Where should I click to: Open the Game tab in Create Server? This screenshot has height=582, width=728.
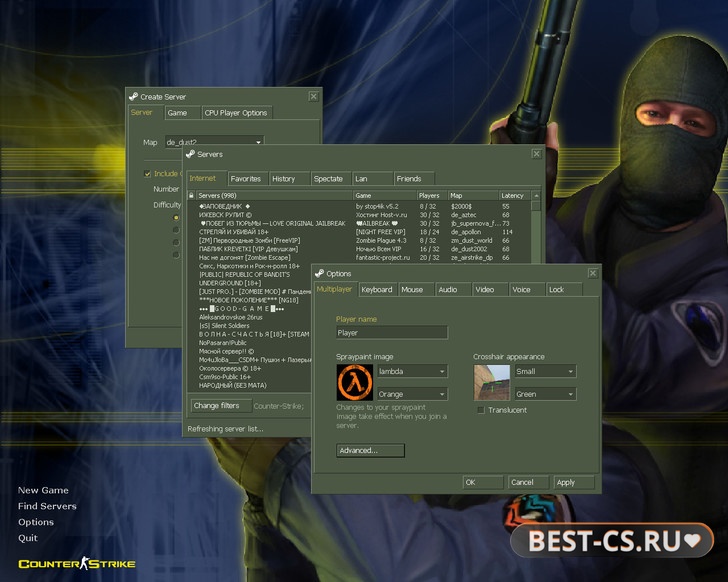coord(182,113)
